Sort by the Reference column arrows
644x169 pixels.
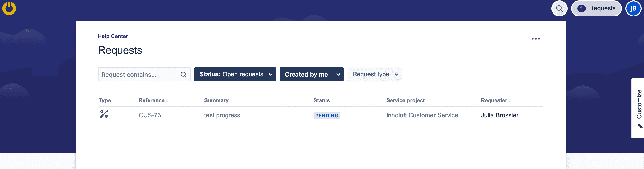coord(167,100)
